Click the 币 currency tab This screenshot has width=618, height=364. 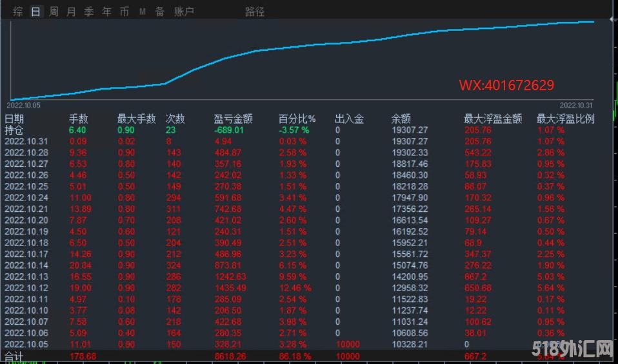(124, 12)
